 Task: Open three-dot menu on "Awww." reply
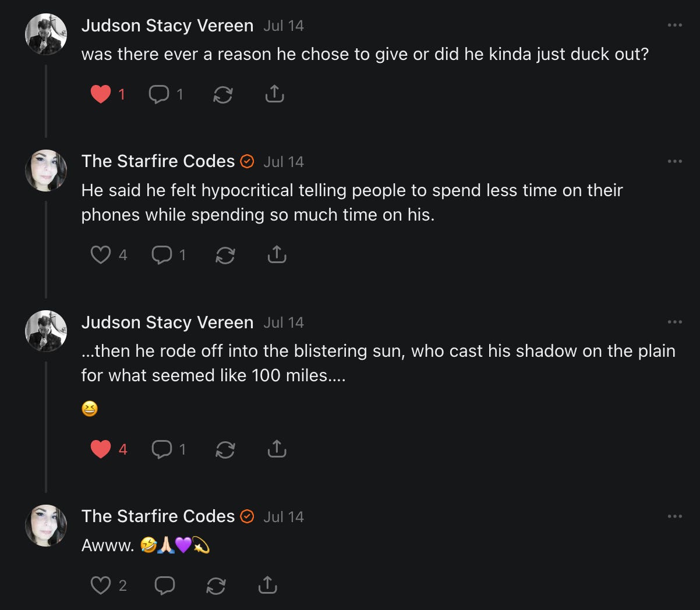tap(674, 516)
